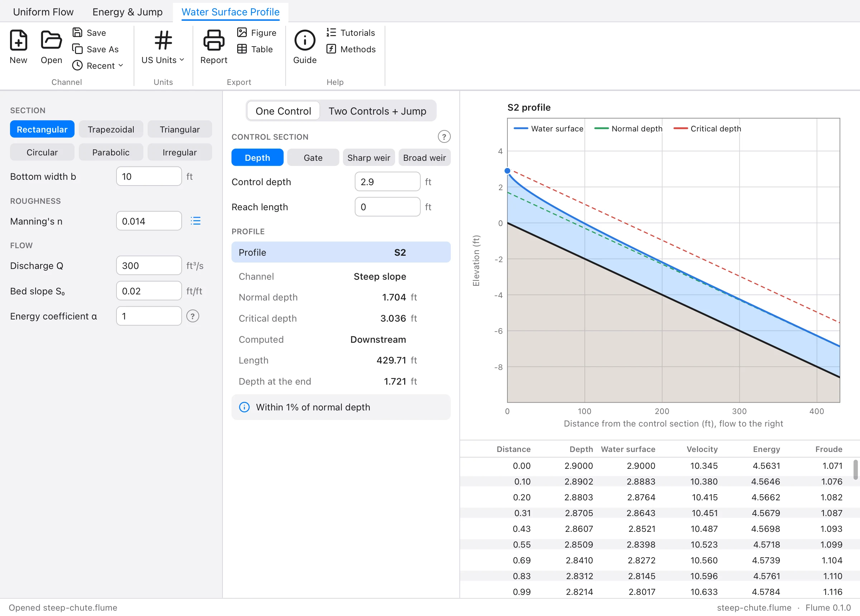
Task: Click the Profile S2 result row
Action: [x=341, y=252]
